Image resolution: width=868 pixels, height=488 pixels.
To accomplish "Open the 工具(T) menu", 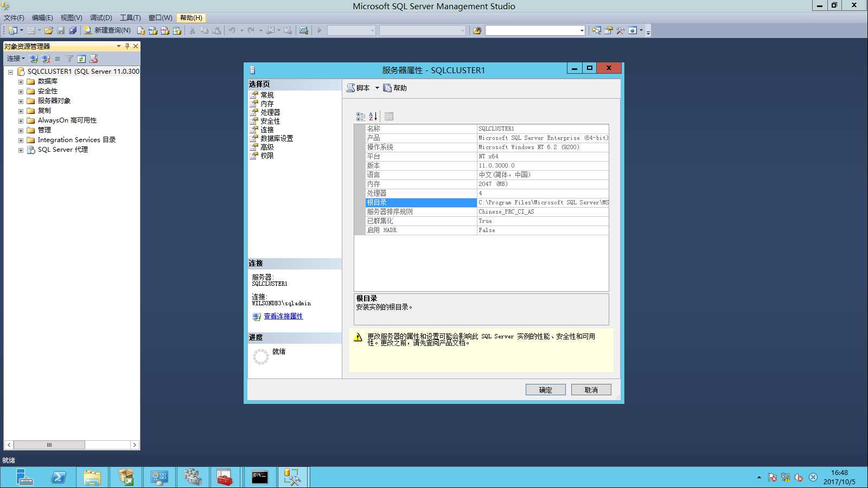I will coord(130,18).
